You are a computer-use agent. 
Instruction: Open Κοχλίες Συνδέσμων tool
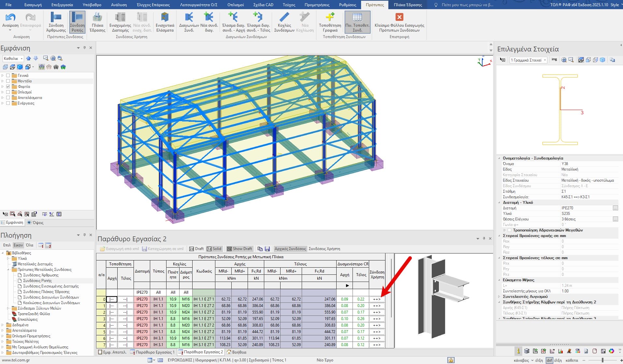click(x=284, y=18)
